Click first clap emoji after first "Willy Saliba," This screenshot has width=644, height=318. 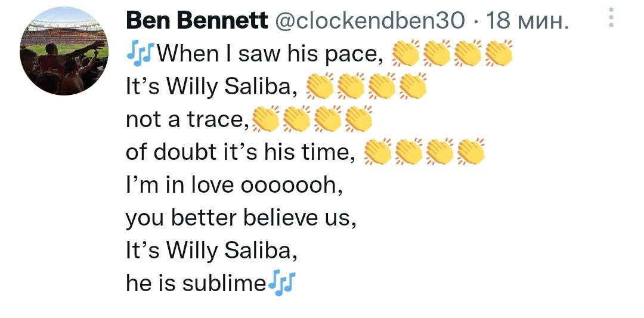[320, 87]
